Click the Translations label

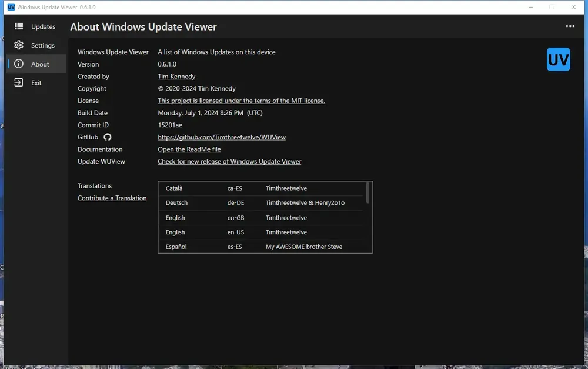pos(95,186)
